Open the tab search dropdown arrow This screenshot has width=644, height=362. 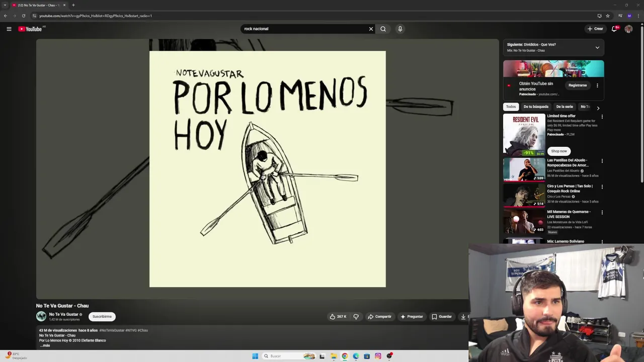5,5
